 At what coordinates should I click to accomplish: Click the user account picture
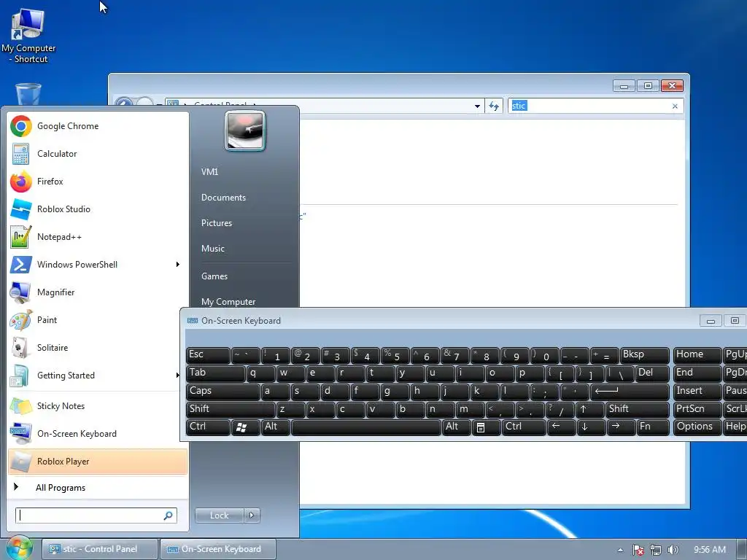245,131
